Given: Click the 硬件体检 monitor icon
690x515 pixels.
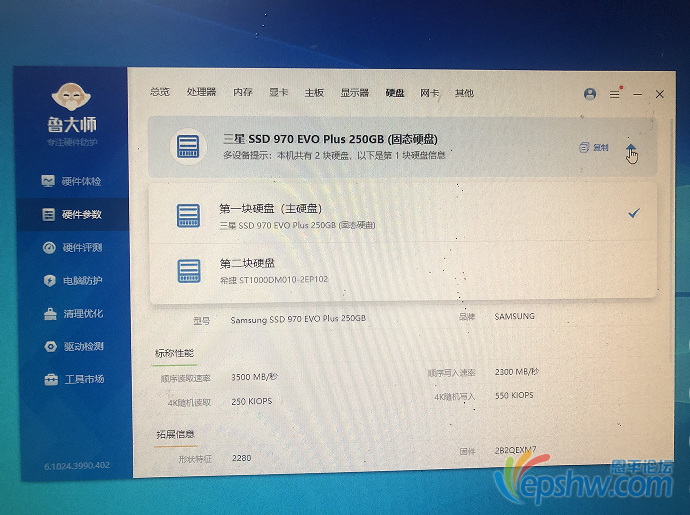Looking at the screenshot, I should tap(48, 180).
